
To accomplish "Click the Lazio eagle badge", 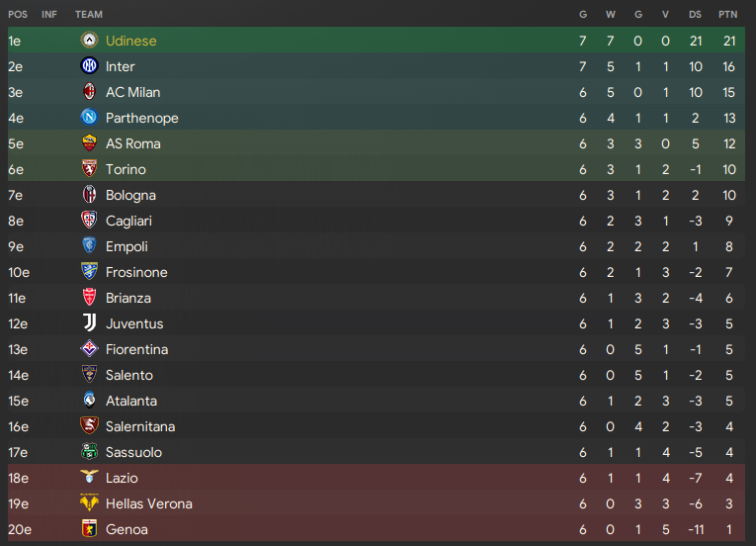I will (89, 478).
